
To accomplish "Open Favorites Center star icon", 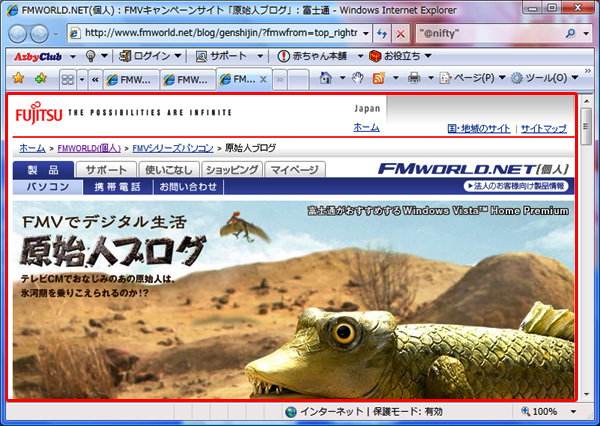I will 18,78.
